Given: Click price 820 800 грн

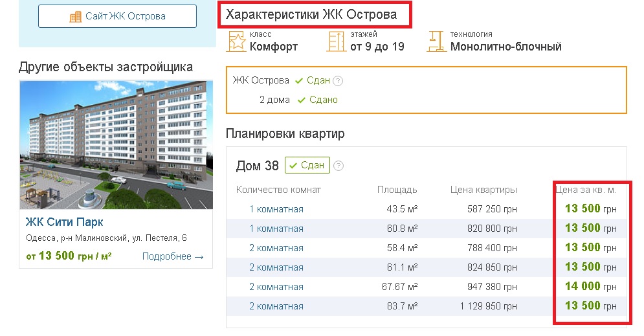Looking at the screenshot, I should pyautogui.click(x=492, y=229).
